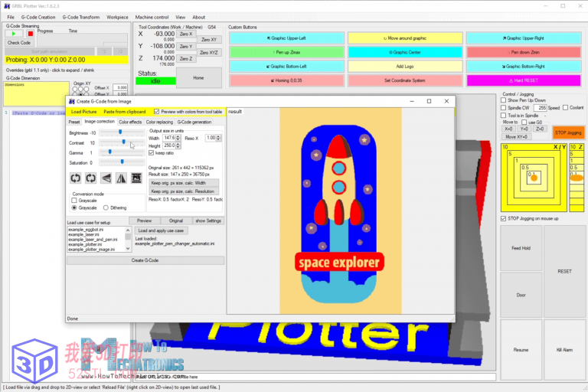Open the View menu
Viewport: 588px width, 392px height.
coord(181,18)
